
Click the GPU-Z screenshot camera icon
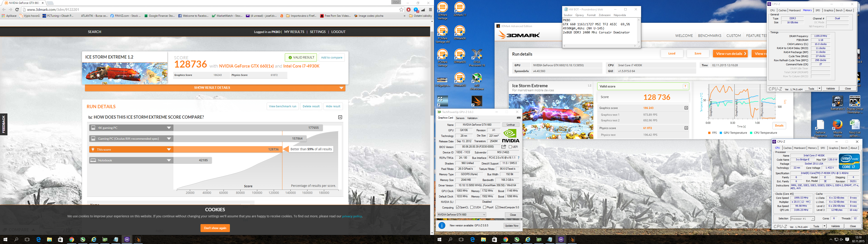pos(519,118)
